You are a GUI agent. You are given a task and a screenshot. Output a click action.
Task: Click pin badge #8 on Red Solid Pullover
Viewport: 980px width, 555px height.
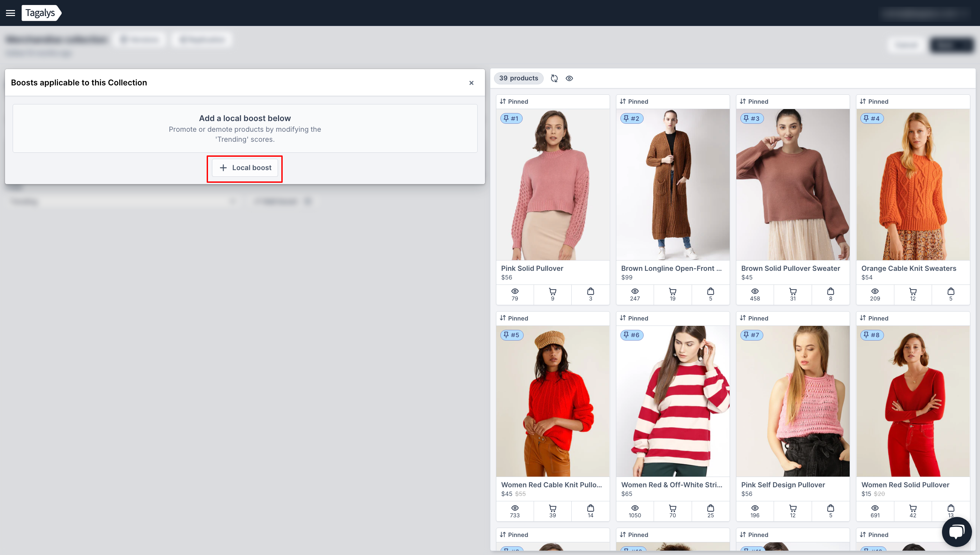coord(871,335)
